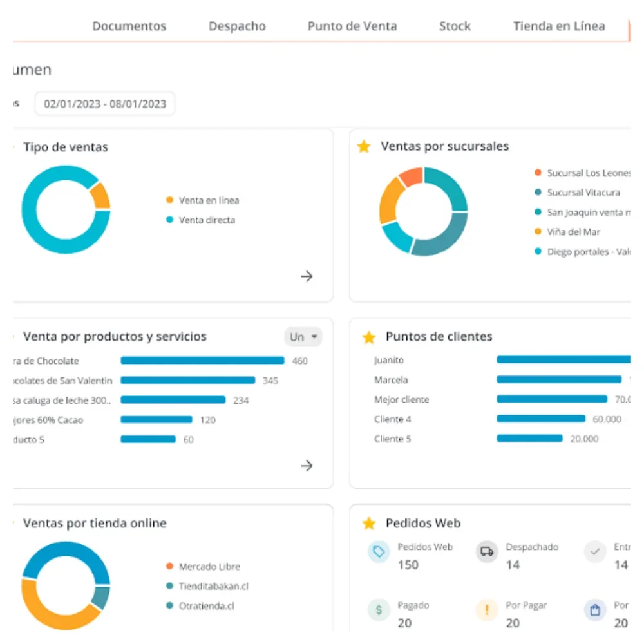Image resolution: width=644 pixels, height=644 pixels.
Task: Open the Punto de Venta tab
Action: [352, 26]
